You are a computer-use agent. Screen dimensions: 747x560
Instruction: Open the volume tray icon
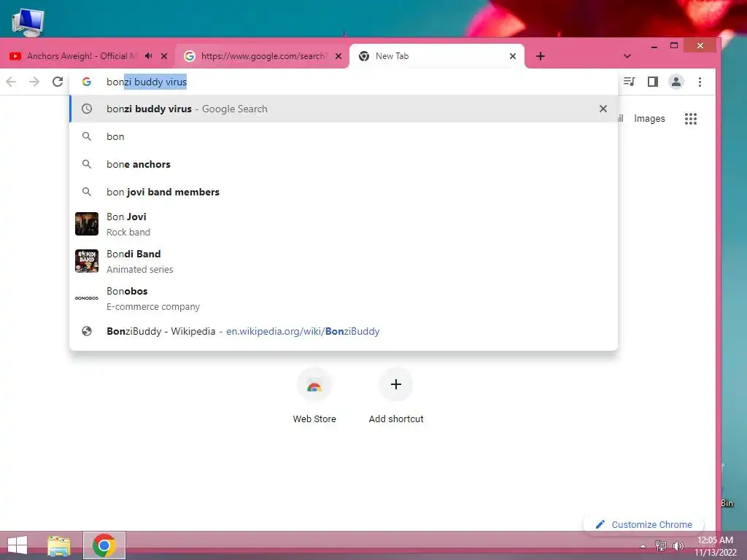pyautogui.click(x=678, y=545)
